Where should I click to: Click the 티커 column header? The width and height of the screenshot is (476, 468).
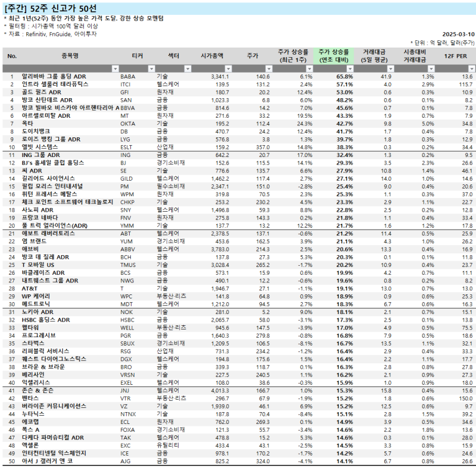[x=137, y=56]
